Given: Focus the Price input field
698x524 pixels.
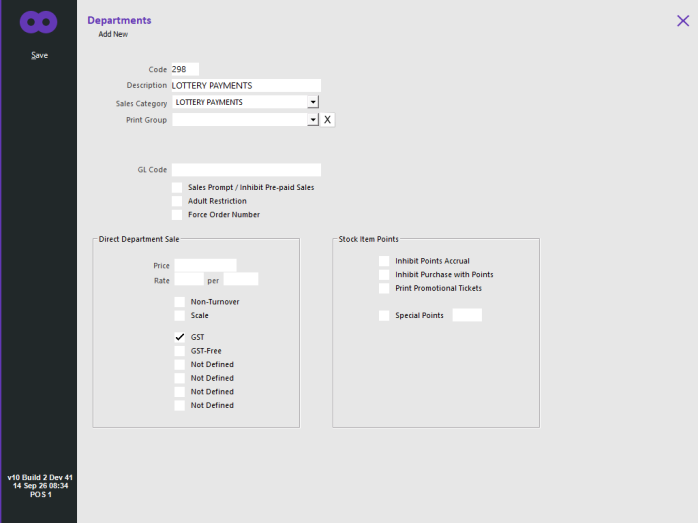Looking at the screenshot, I should click(205, 265).
